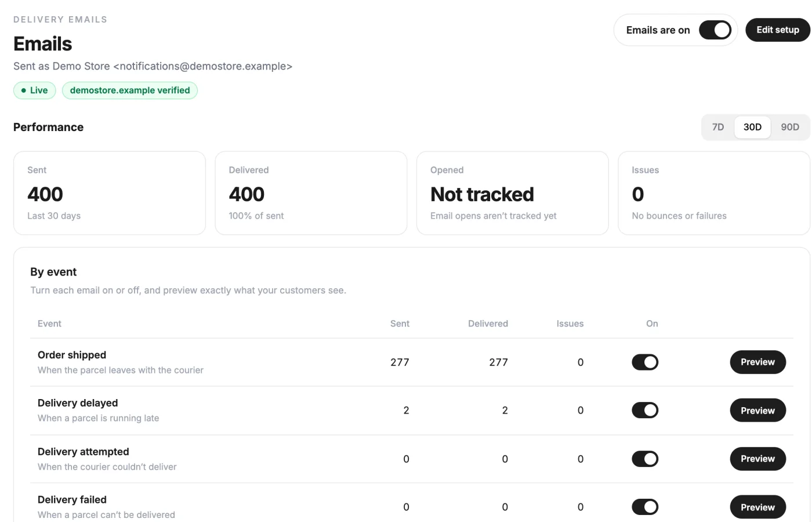Screen dimensions: 812x522
Task: Select the 30D time range tab
Action: coord(752,127)
